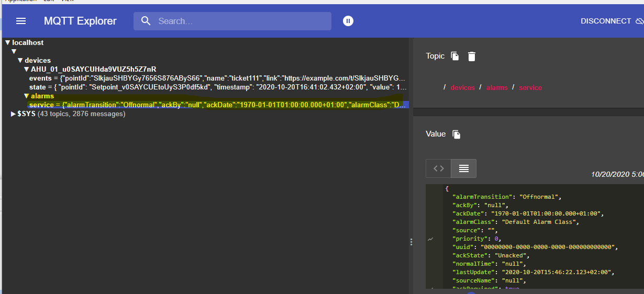Switch to raw code view
This screenshot has height=294, width=644.
point(439,168)
